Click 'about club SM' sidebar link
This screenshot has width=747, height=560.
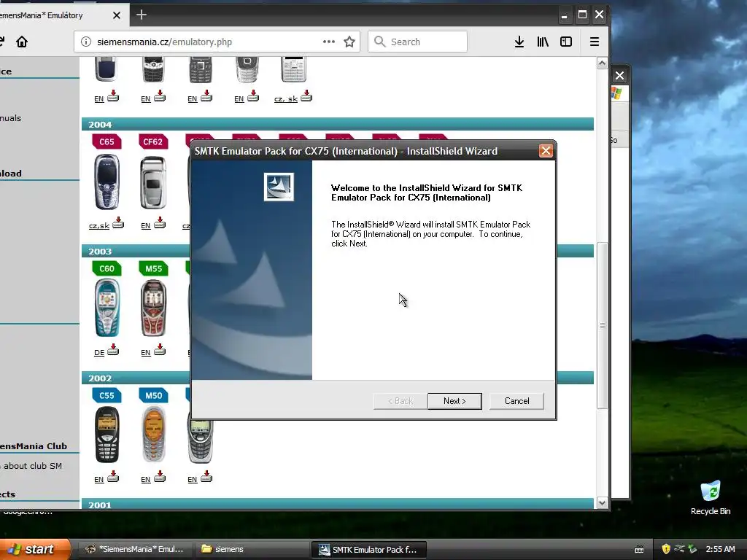(33, 466)
